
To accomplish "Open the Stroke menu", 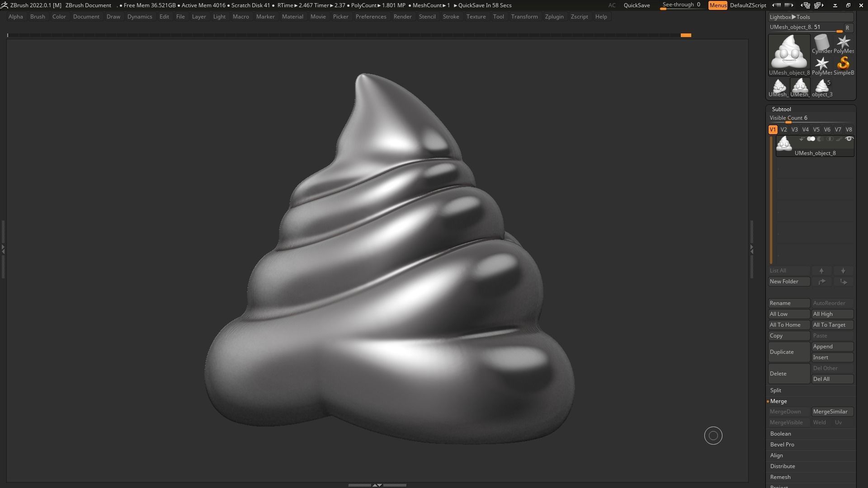I will pos(451,17).
